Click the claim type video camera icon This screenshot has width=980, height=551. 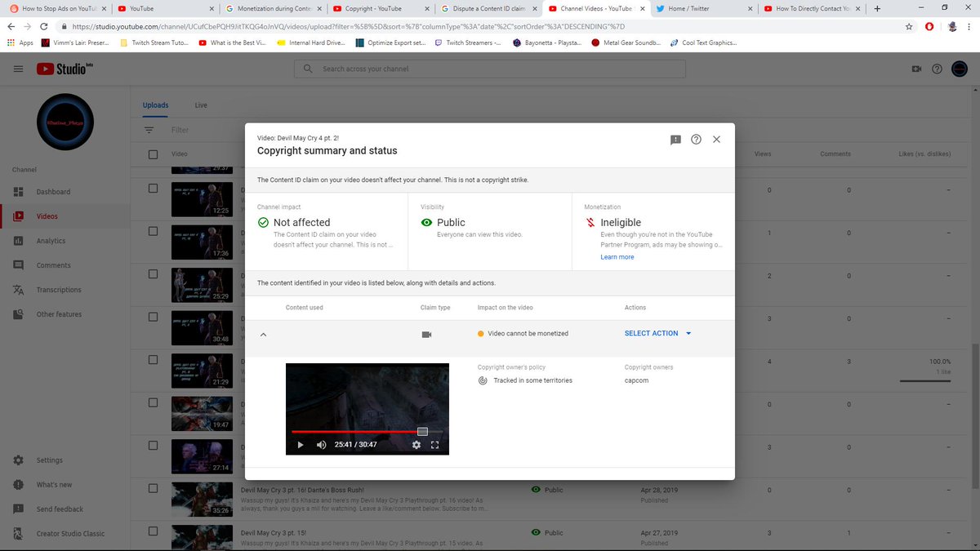pyautogui.click(x=426, y=334)
